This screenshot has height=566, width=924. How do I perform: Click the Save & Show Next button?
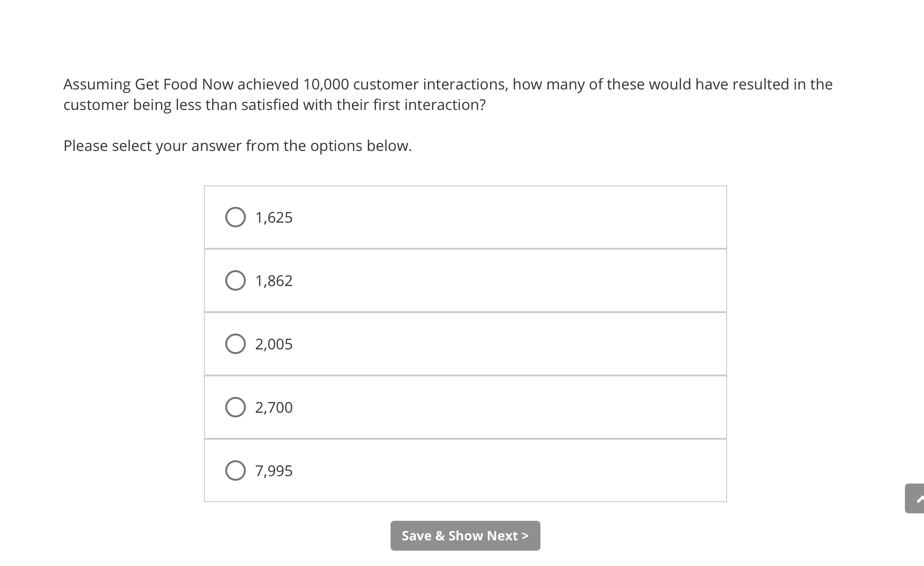pos(465,536)
